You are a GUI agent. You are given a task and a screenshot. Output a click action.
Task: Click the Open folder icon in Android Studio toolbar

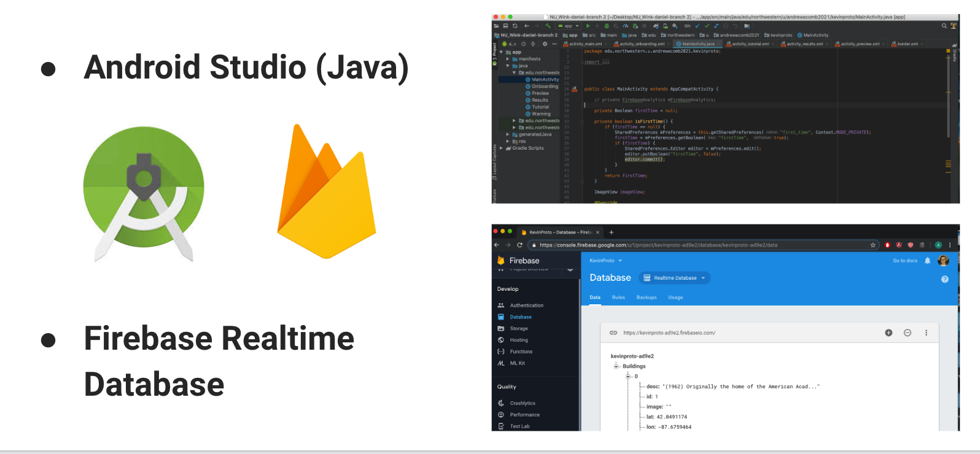pos(496,26)
